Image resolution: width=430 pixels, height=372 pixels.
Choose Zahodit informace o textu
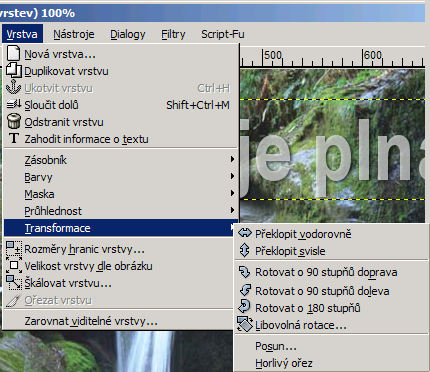coord(121,139)
